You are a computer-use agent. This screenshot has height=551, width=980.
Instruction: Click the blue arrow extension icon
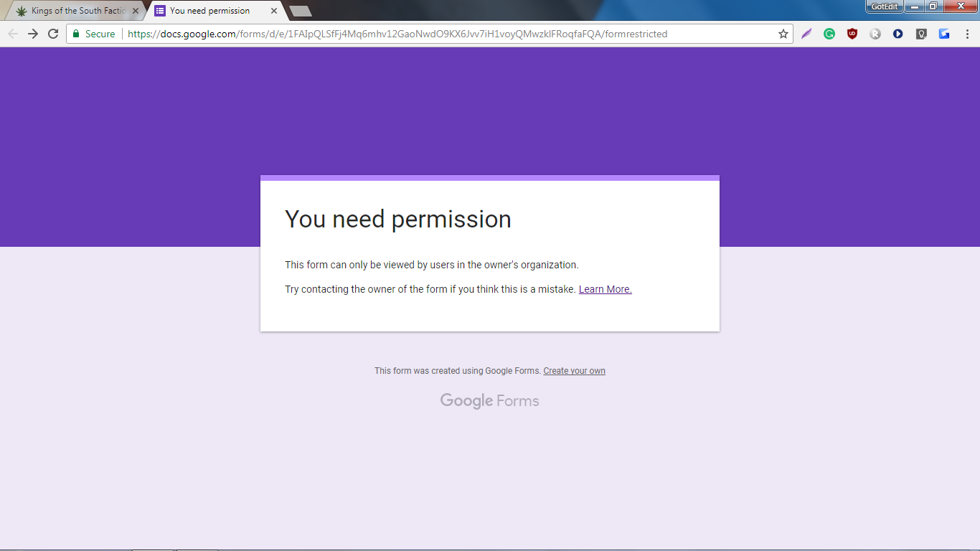944,34
